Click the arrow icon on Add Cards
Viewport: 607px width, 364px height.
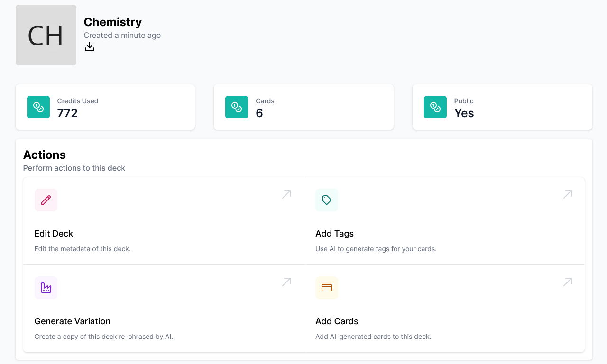pos(568,282)
